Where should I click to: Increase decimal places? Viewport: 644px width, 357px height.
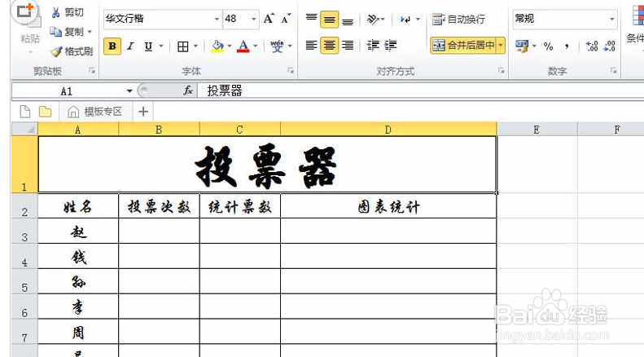(591, 46)
